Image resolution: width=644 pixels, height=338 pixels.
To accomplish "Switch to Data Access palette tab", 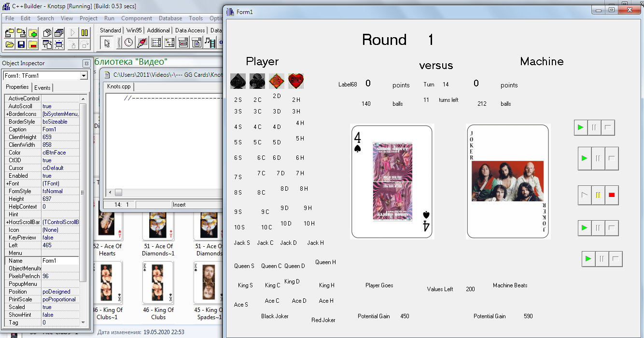I will (x=190, y=30).
